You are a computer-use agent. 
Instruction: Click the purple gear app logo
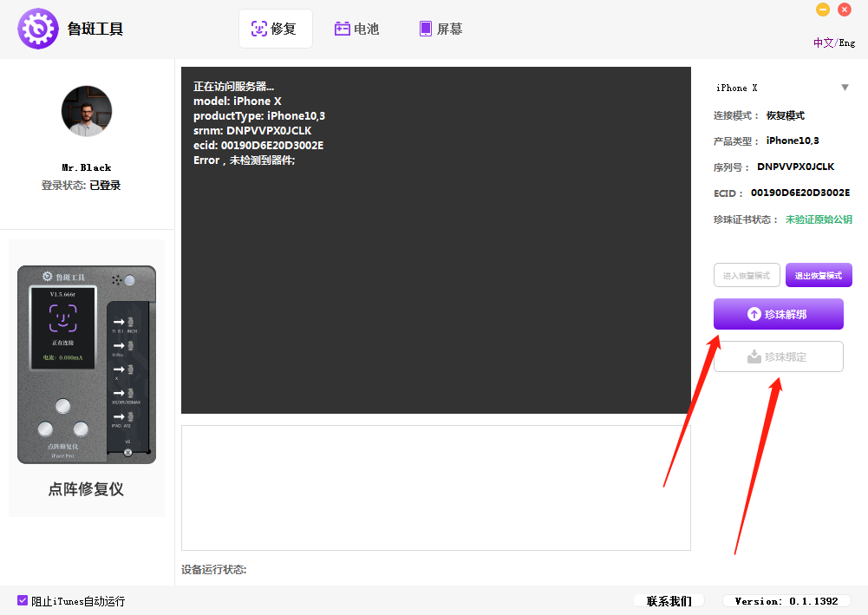click(x=38, y=29)
